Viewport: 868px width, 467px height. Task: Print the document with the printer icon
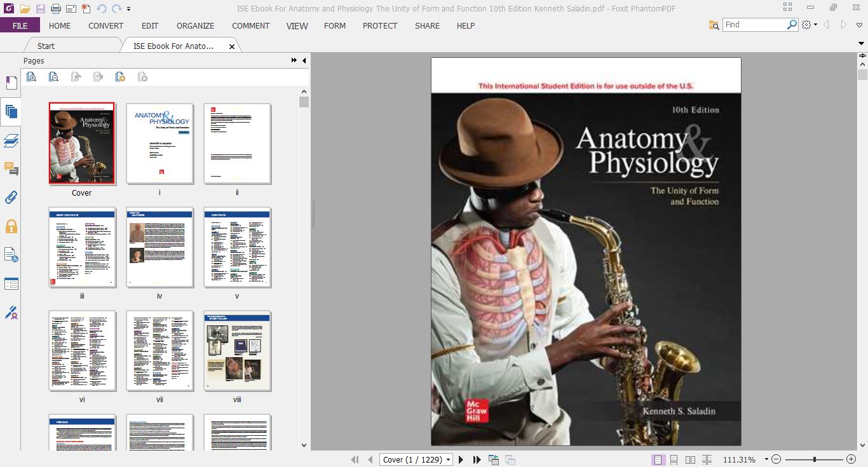pyautogui.click(x=55, y=9)
